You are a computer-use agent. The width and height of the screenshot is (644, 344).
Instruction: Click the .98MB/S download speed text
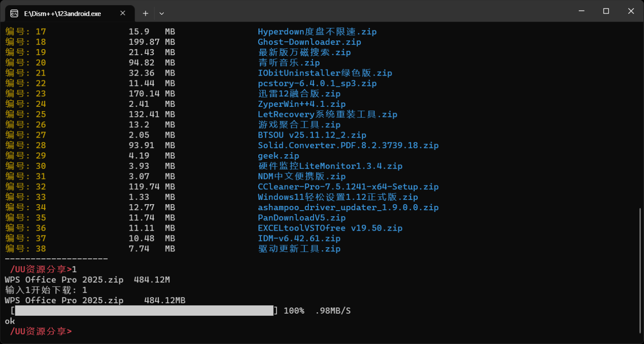pyautogui.click(x=332, y=311)
